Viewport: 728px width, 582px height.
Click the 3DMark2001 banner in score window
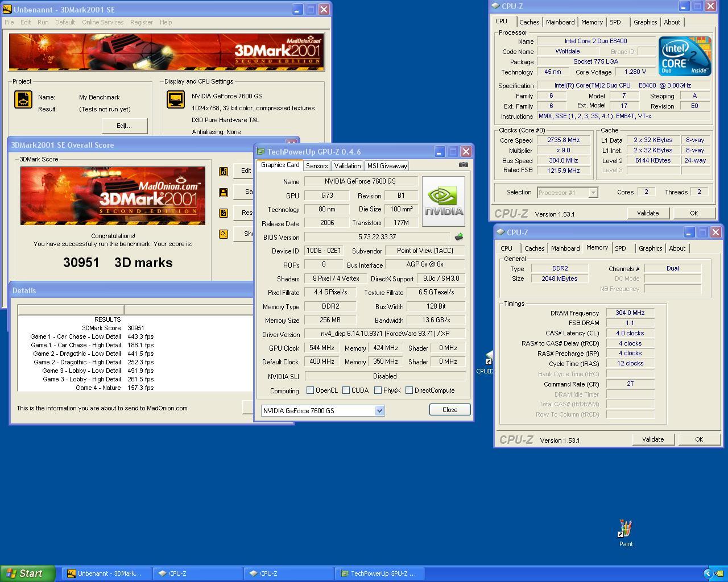113,196
